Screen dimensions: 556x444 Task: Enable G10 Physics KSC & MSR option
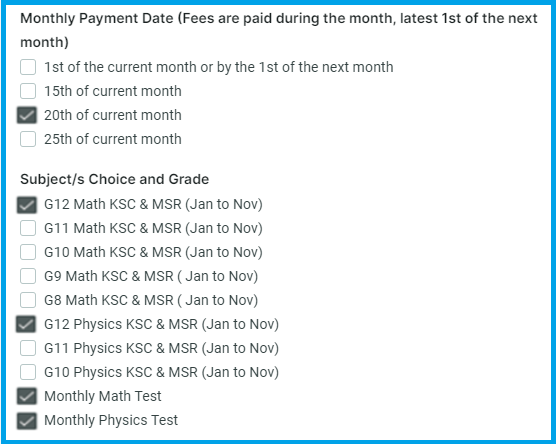(x=28, y=372)
